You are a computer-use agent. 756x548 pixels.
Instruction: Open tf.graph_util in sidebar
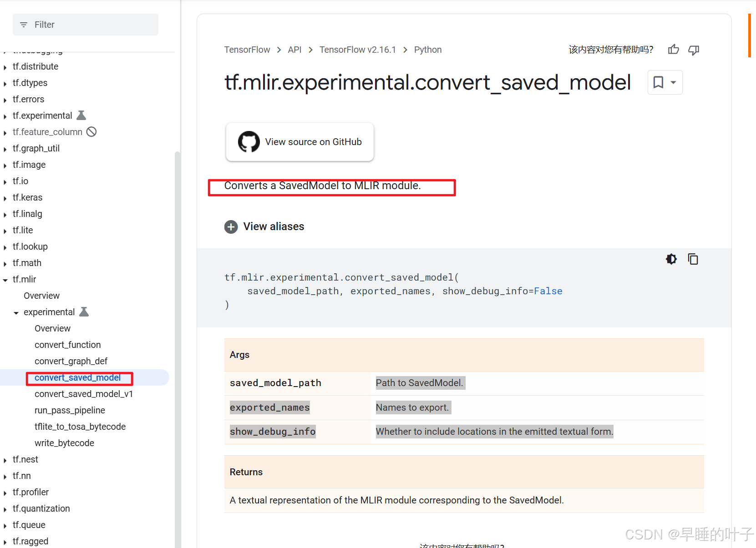click(36, 148)
